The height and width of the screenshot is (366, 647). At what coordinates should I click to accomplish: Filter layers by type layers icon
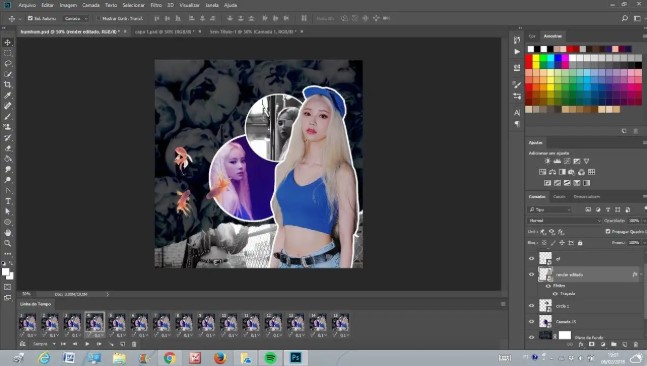point(608,210)
